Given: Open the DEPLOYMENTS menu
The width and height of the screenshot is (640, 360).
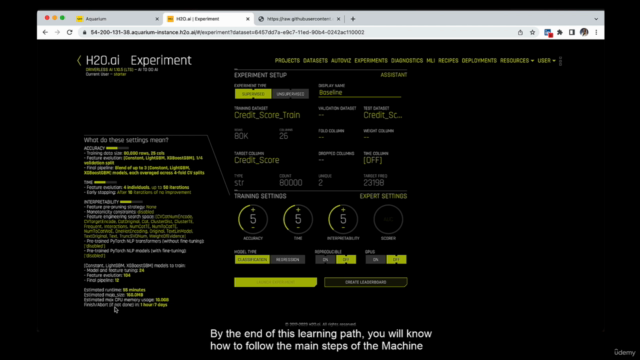Looking at the screenshot, I should (479, 60).
